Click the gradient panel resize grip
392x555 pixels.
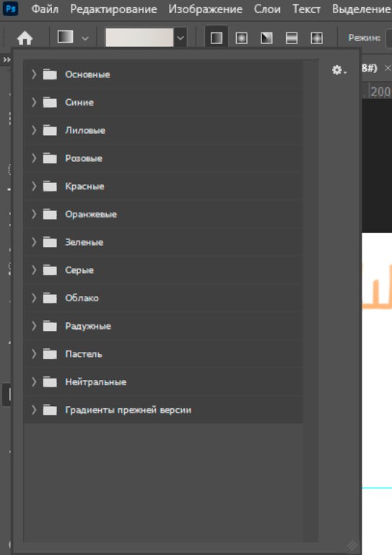click(x=352, y=545)
